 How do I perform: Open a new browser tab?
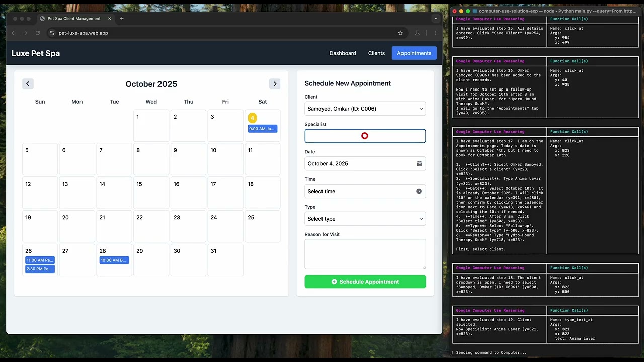pyautogui.click(x=122, y=19)
